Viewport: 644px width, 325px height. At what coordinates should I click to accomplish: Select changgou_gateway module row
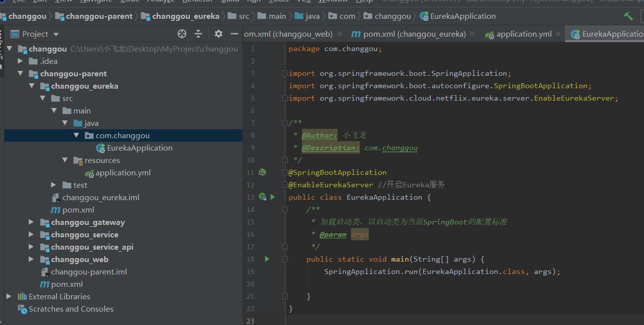pyautogui.click(x=123, y=222)
